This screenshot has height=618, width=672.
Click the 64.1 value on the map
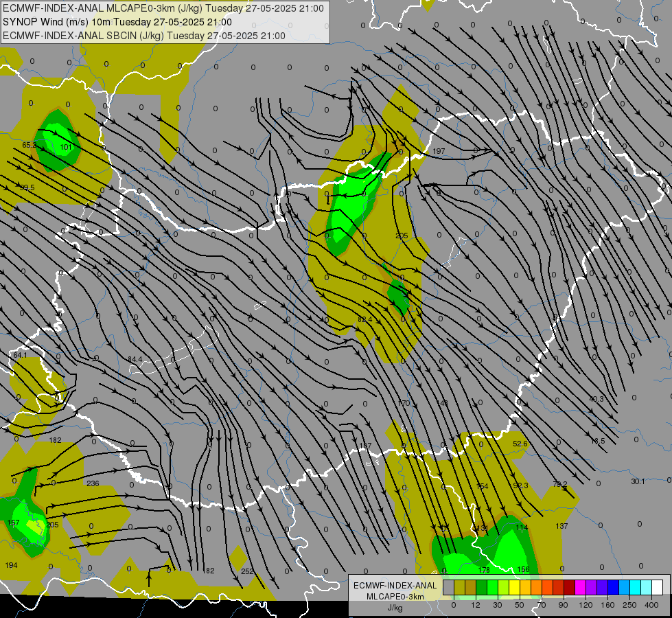pos(20,355)
